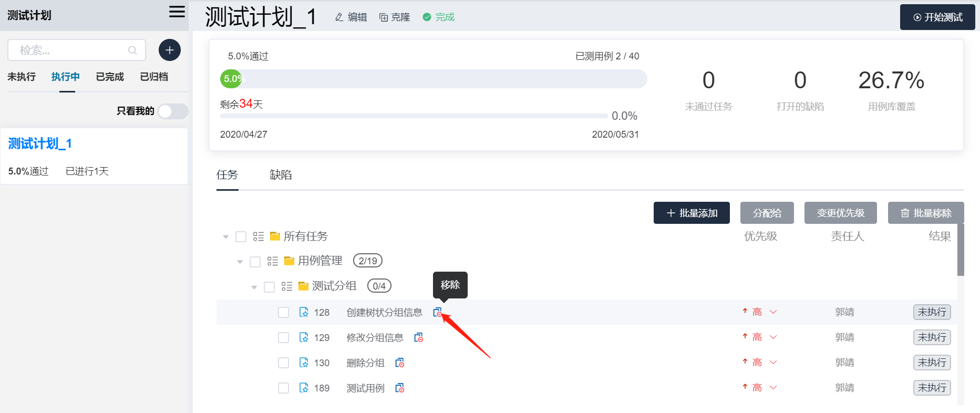Collapse the 测试分组 tree node
Image resolution: width=980 pixels, height=413 pixels.
254,287
